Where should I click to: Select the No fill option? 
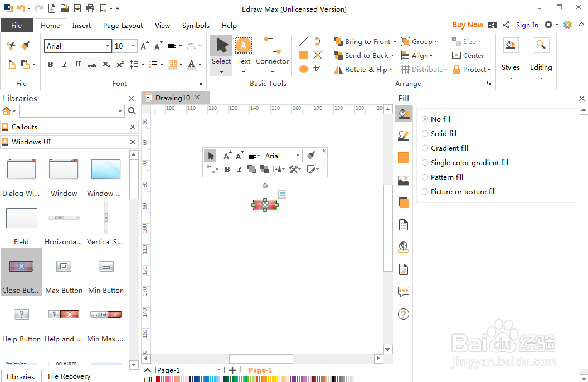[x=436, y=119]
